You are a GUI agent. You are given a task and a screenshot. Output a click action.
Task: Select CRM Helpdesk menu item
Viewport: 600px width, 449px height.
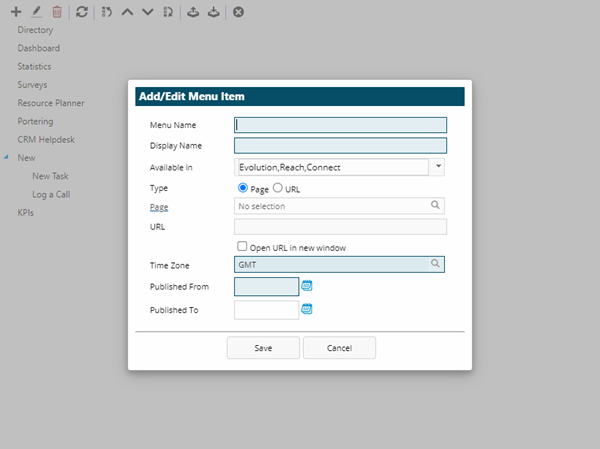pyautogui.click(x=46, y=139)
